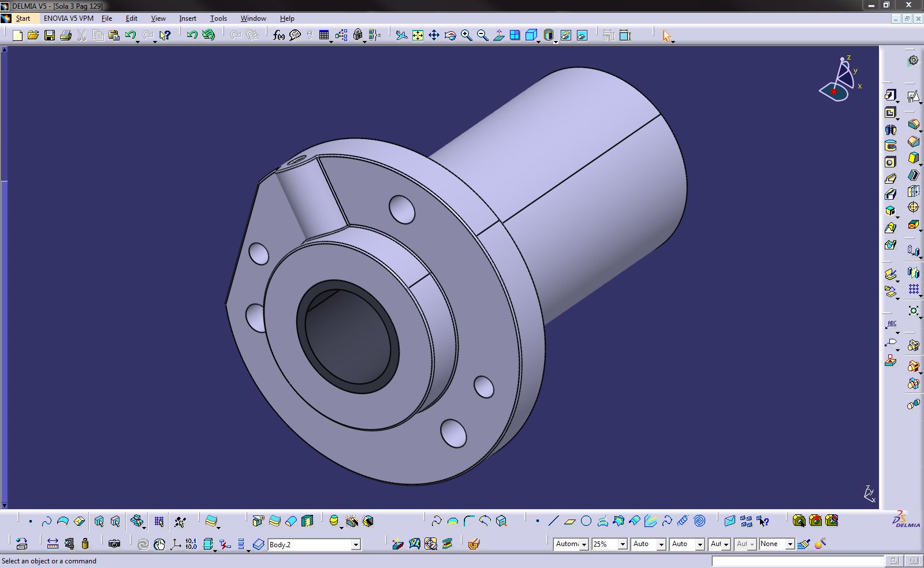
Task: Open the 25% transparency dropdown
Action: point(623,544)
